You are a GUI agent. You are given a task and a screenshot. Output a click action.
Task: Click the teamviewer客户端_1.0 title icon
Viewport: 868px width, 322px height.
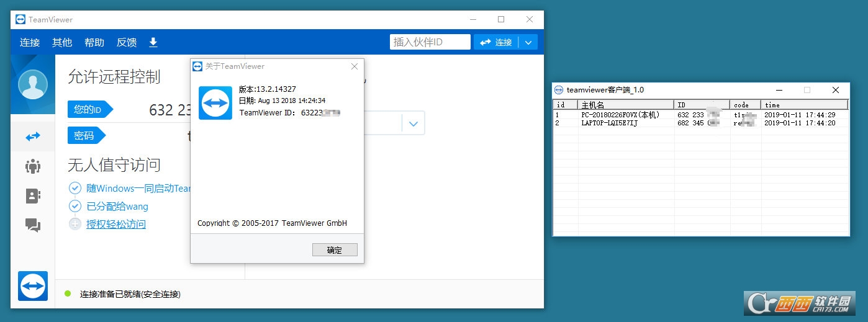559,90
